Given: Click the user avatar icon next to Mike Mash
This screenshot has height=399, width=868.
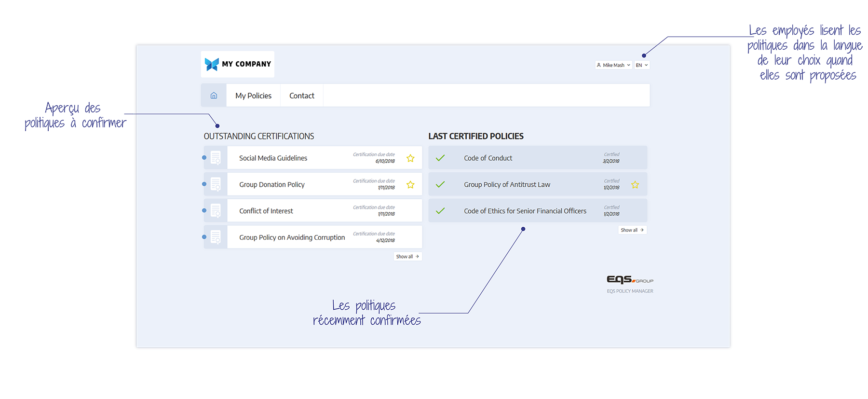Looking at the screenshot, I should 599,65.
